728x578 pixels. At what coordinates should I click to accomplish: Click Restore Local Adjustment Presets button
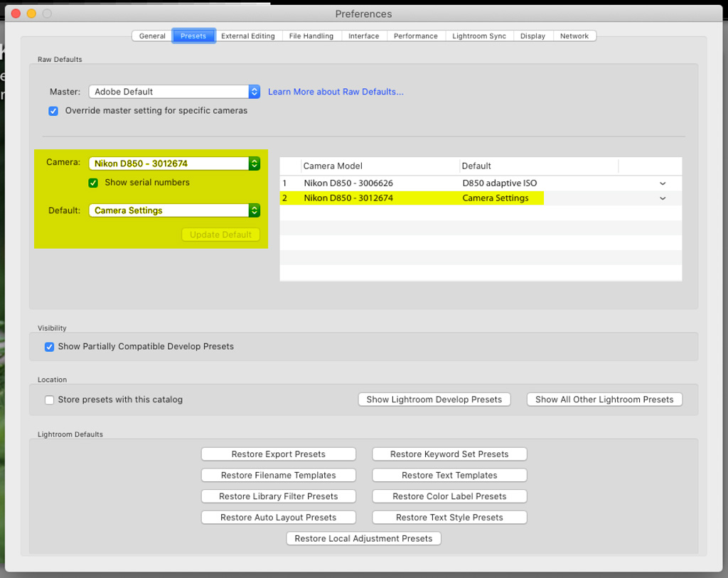coord(363,538)
